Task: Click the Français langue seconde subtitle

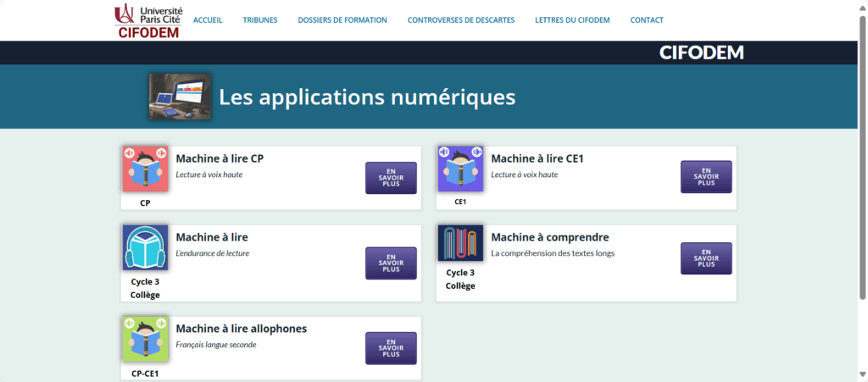Action: [x=216, y=345]
